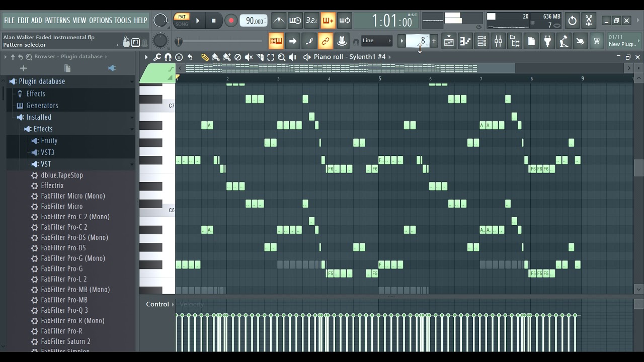Toggle typing keyboard to piano button
The image size is (644, 362).
click(276, 41)
